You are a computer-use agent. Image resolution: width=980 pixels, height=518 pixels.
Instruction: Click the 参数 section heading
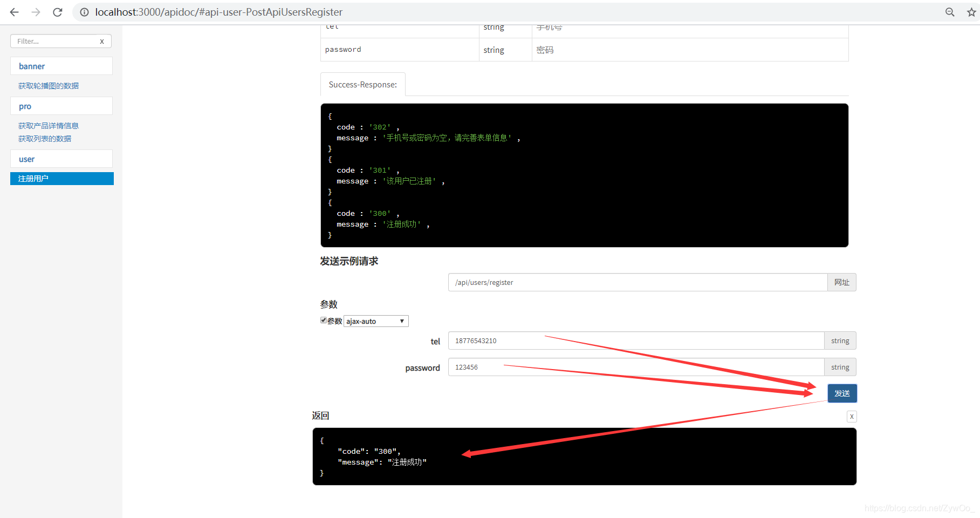click(328, 304)
